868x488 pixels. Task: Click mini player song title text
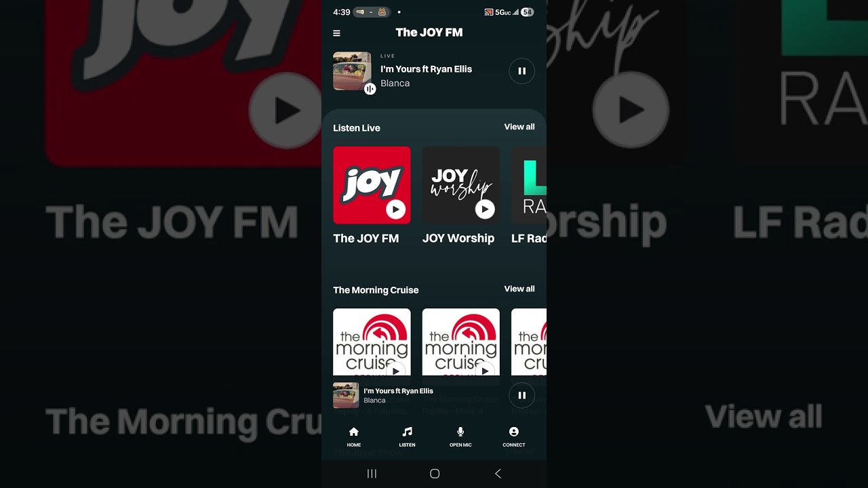398,391
